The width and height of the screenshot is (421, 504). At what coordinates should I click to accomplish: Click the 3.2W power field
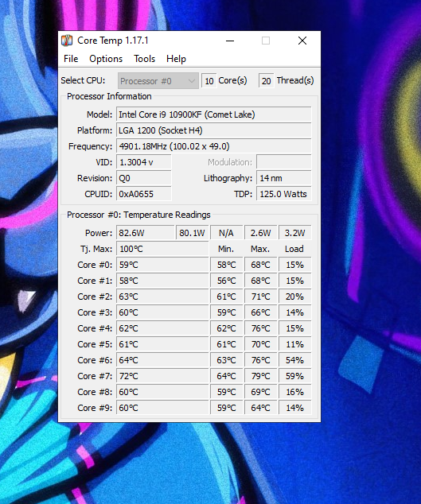point(294,233)
